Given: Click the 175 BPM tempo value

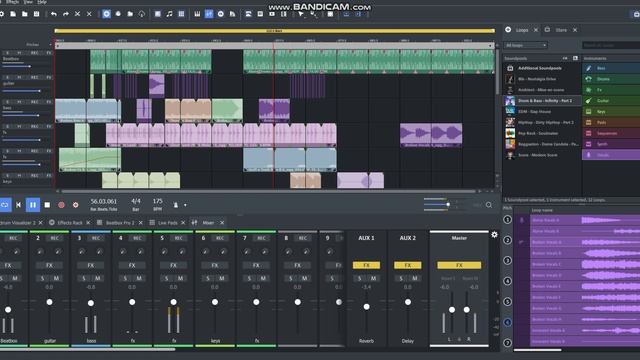Looking at the screenshot, I should pyautogui.click(x=158, y=201).
